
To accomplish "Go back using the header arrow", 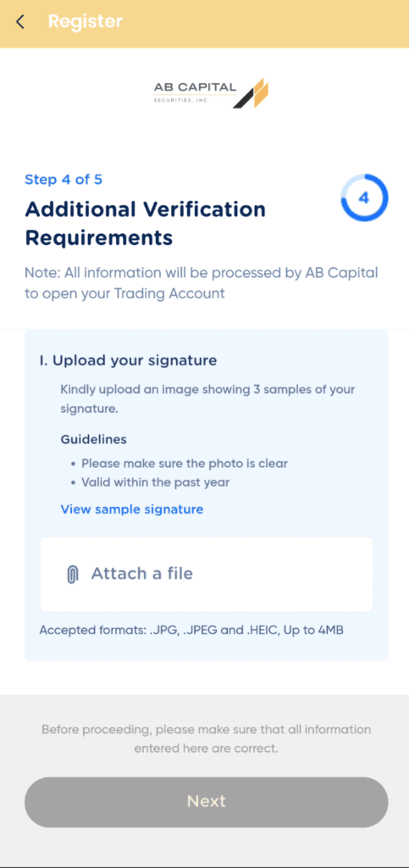I will 20,22.
